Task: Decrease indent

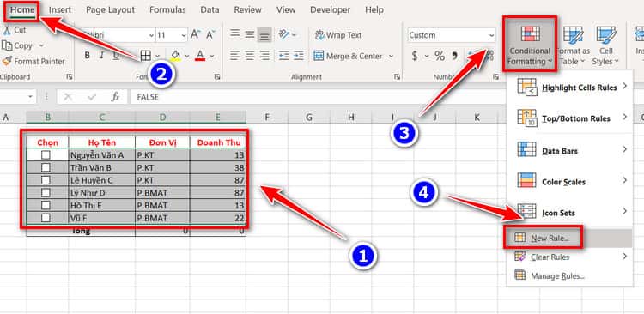Action: pyautogui.click(x=283, y=56)
